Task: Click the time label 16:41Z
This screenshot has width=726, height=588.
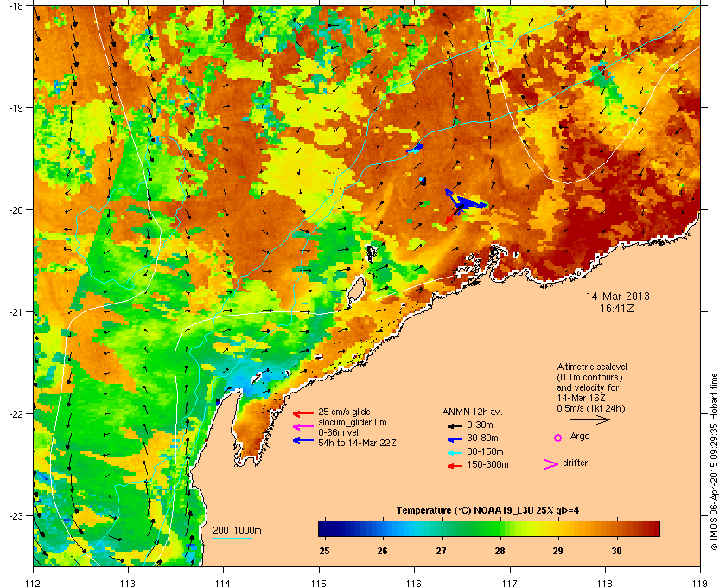Action: tap(618, 308)
